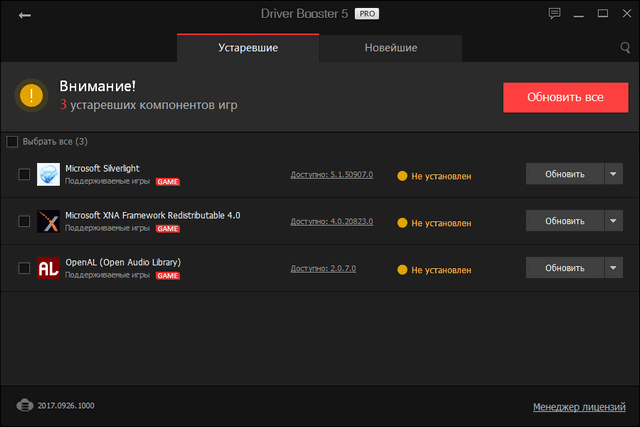Click the Microsoft Silverlight app icon
The image size is (640, 427).
[x=48, y=174]
